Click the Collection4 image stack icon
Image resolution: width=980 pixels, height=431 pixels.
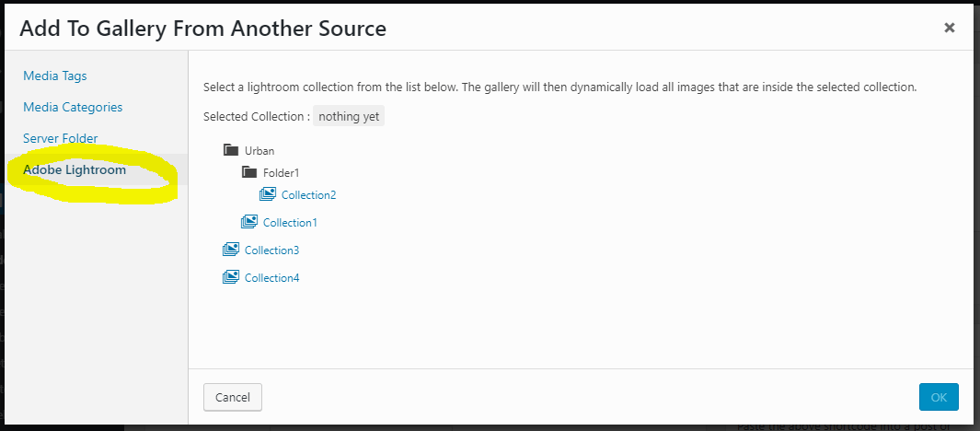coord(231,277)
